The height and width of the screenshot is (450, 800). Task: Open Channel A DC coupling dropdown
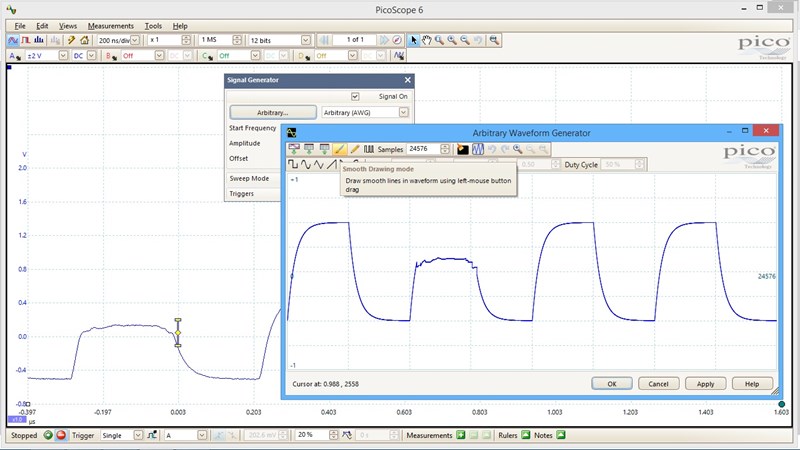click(x=91, y=56)
